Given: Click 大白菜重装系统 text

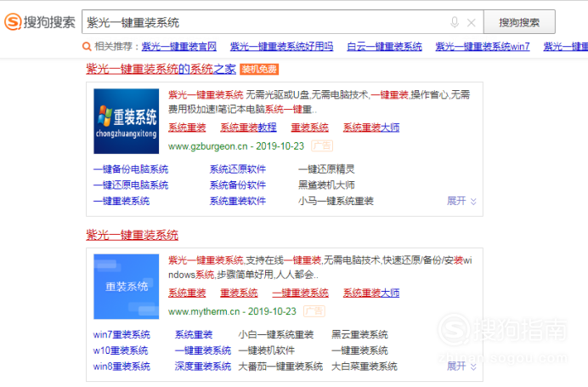Looking at the screenshot, I should 365,367.
